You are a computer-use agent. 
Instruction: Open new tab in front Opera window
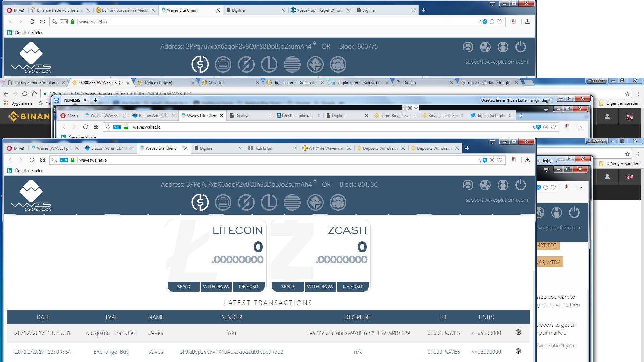pyautogui.click(x=467, y=148)
